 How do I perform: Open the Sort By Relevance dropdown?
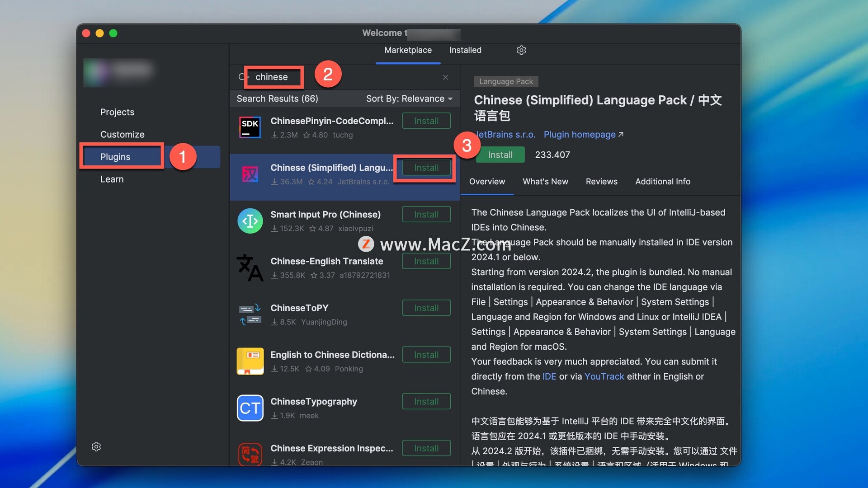[409, 99]
